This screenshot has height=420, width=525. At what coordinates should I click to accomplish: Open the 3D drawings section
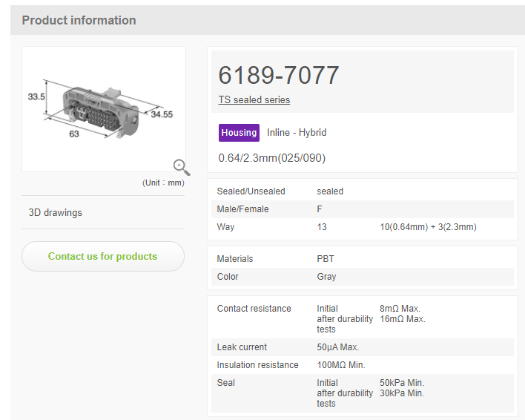click(56, 212)
